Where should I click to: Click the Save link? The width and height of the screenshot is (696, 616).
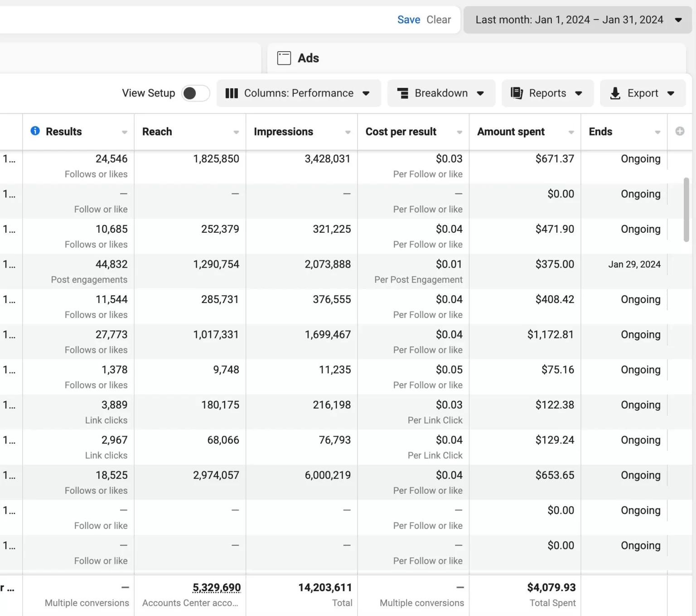pyautogui.click(x=409, y=20)
